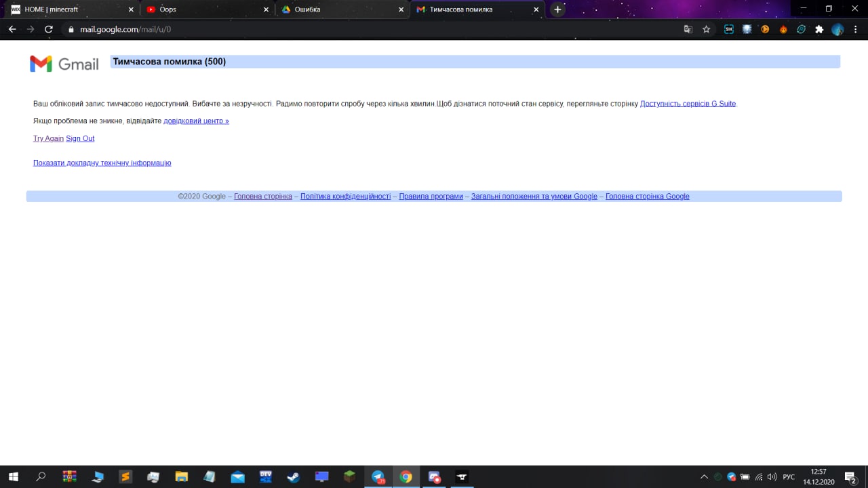Open Chrome three-dot menu
868x488 pixels.
856,29
